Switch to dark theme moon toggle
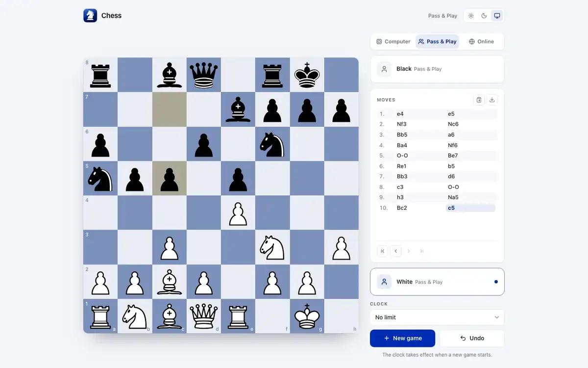Screen dimensions: 588x368 pos(484,16)
